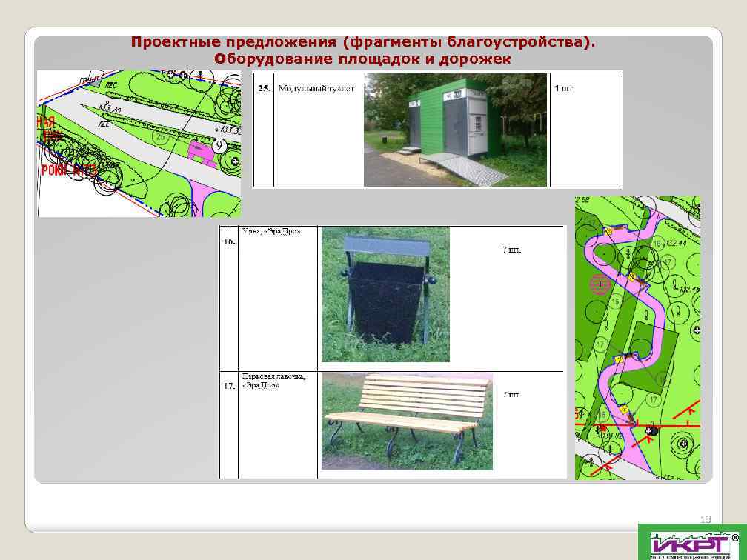Click the slide title 'Проектные предложения (фрагменты благоустройства).'

(x=363, y=42)
